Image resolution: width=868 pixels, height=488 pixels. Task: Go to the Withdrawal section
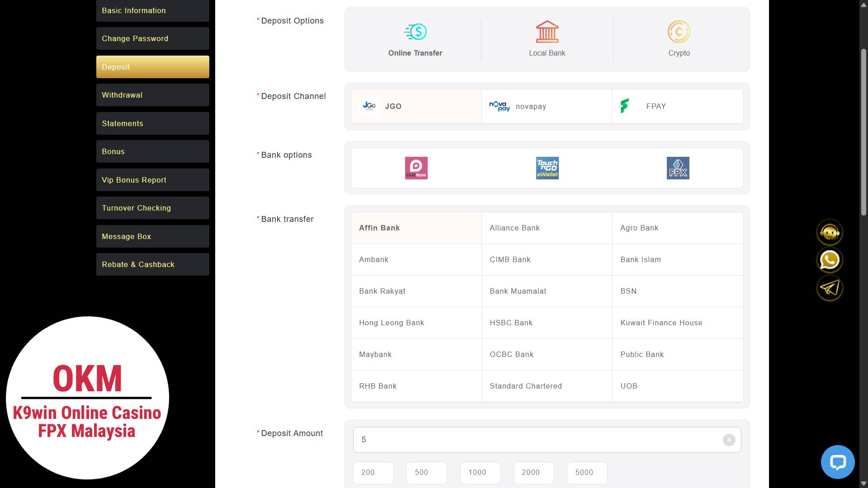coord(153,95)
